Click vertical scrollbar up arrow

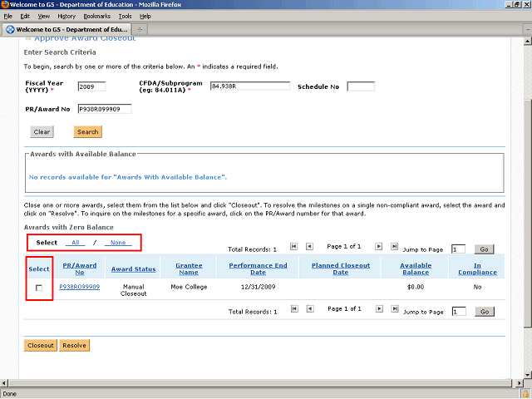click(527, 42)
